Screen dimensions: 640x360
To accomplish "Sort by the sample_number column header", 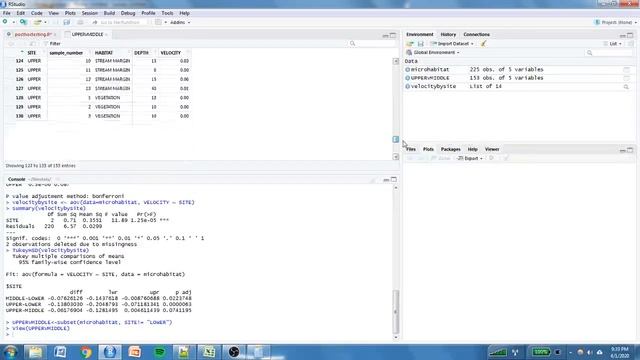I will (x=66, y=53).
